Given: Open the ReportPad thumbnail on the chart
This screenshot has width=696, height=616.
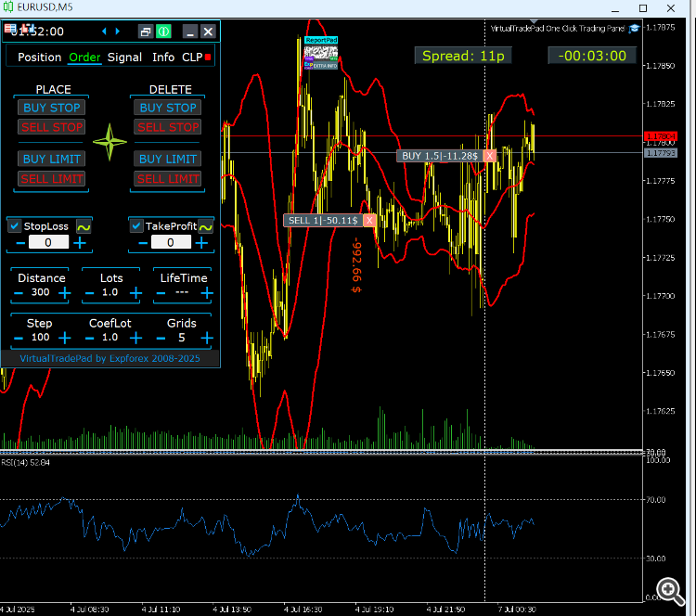Looking at the screenshot, I should pyautogui.click(x=321, y=54).
